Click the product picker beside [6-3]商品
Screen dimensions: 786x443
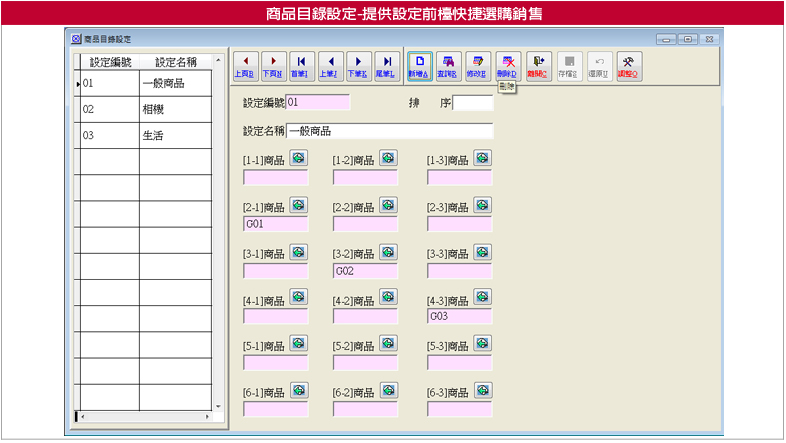click(482, 390)
